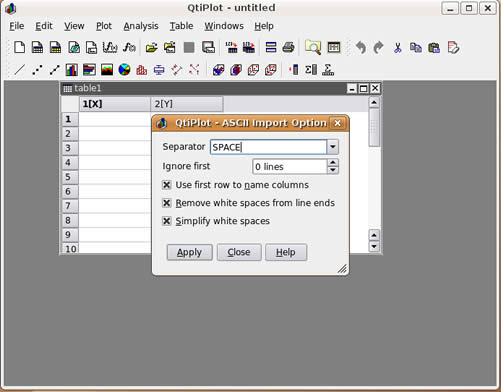Show the Results Log window icon

pyautogui.click(x=334, y=47)
